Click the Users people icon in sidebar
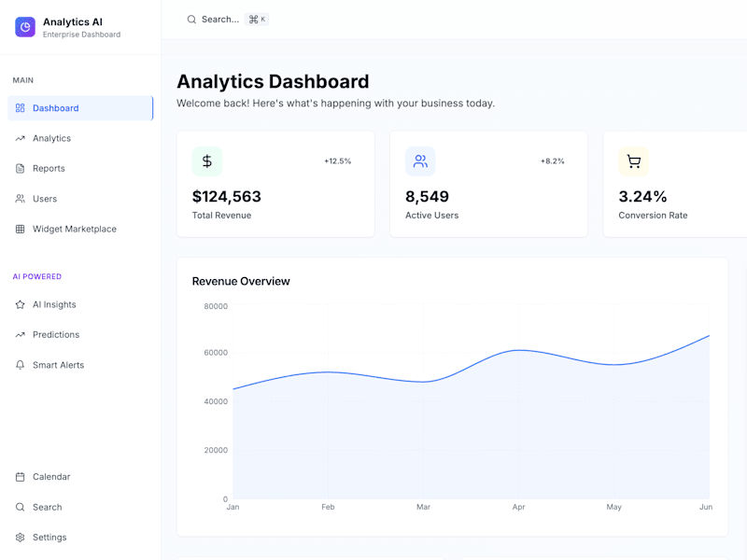Image resolution: width=747 pixels, height=560 pixels. coord(20,199)
